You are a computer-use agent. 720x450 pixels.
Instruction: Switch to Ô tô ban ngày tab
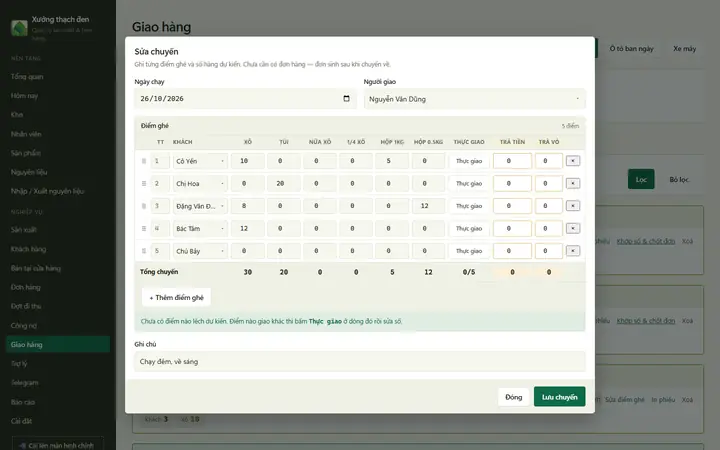[x=631, y=49]
